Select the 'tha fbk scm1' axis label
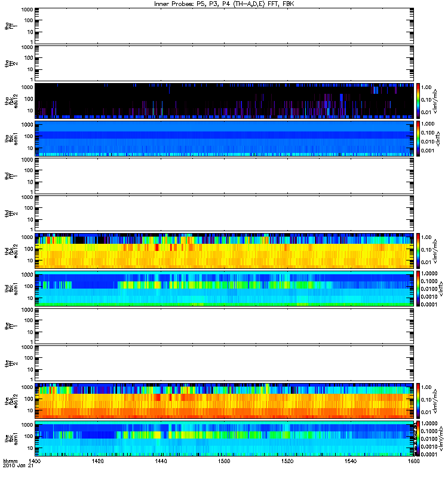Screen dimensions: 448x478 coord(11,139)
